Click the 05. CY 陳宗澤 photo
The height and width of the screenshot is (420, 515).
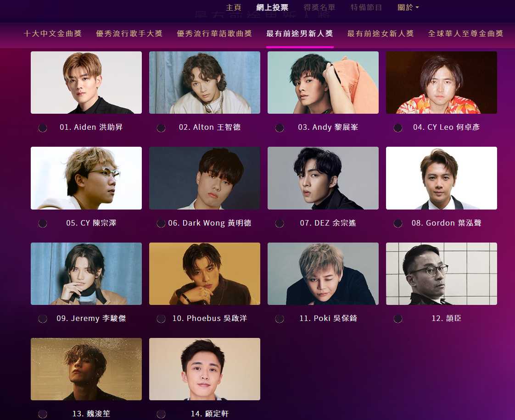coord(86,178)
